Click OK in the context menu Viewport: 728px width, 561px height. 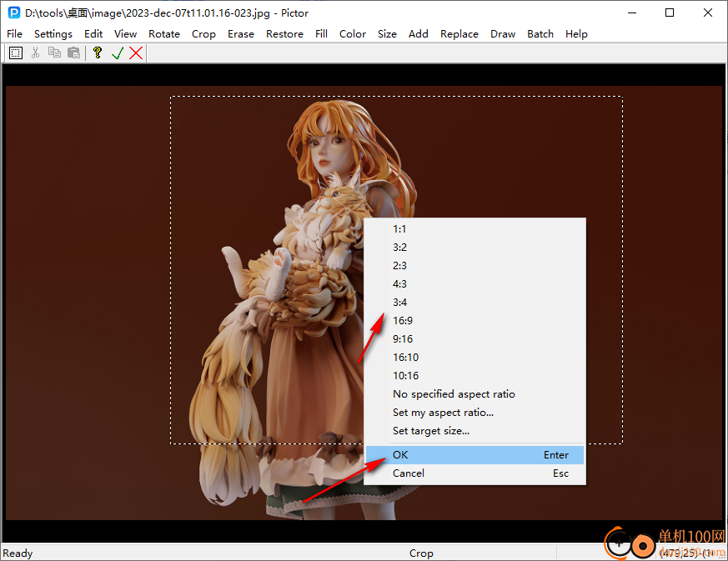[x=474, y=455]
